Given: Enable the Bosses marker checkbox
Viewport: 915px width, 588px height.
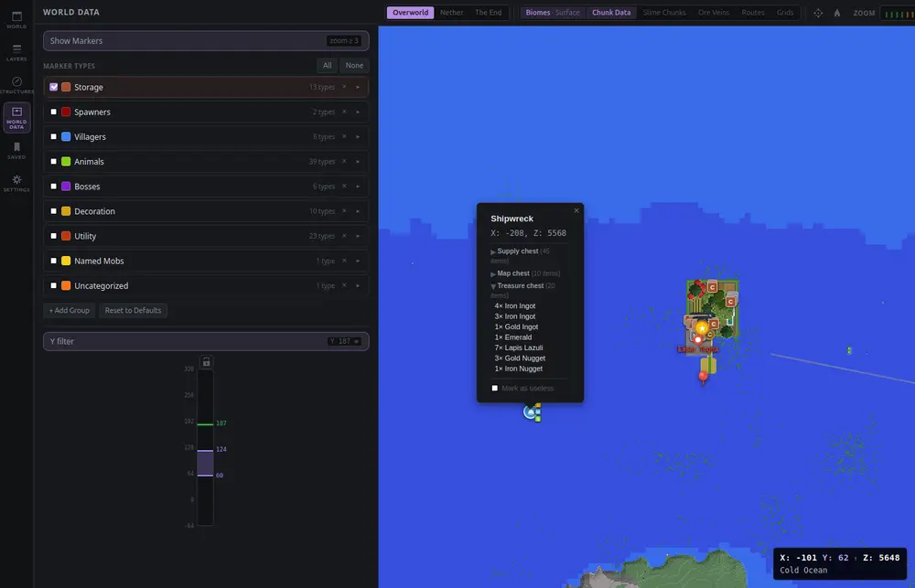Looking at the screenshot, I should [x=54, y=186].
